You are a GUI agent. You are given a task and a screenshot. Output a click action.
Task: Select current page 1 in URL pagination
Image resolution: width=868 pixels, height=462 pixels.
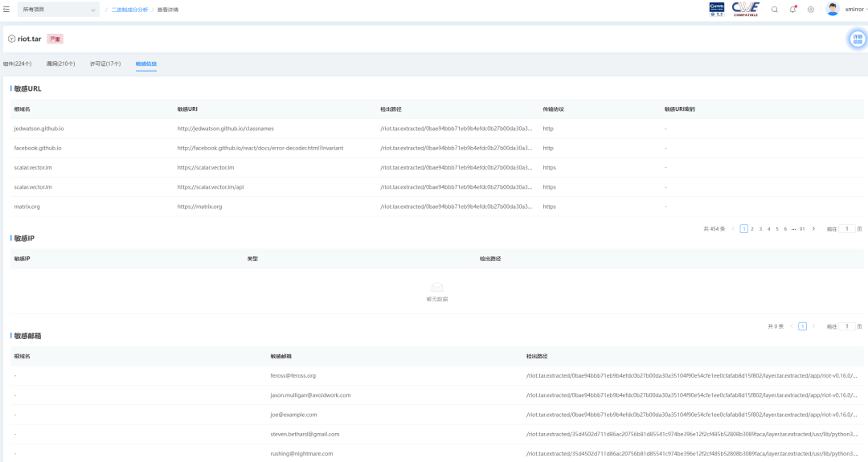[744, 228]
